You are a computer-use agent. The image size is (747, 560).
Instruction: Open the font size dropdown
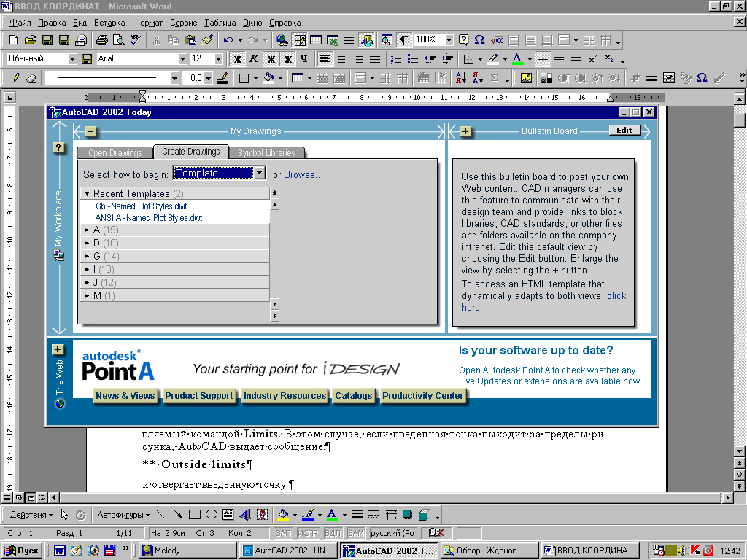pos(218,59)
